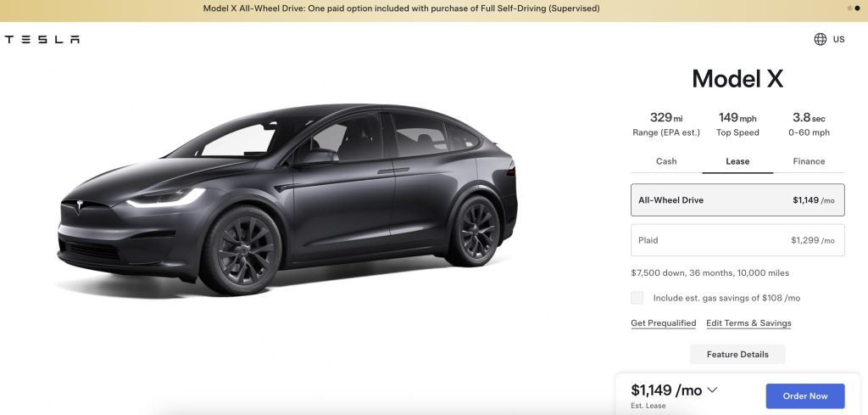This screenshot has width=868, height=415.
Task: Select the first banner carousel dot
Action: (849, 8)
